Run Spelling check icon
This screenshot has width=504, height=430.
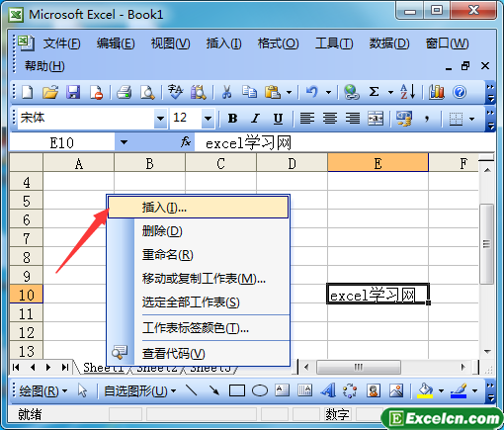coord(175,92)
